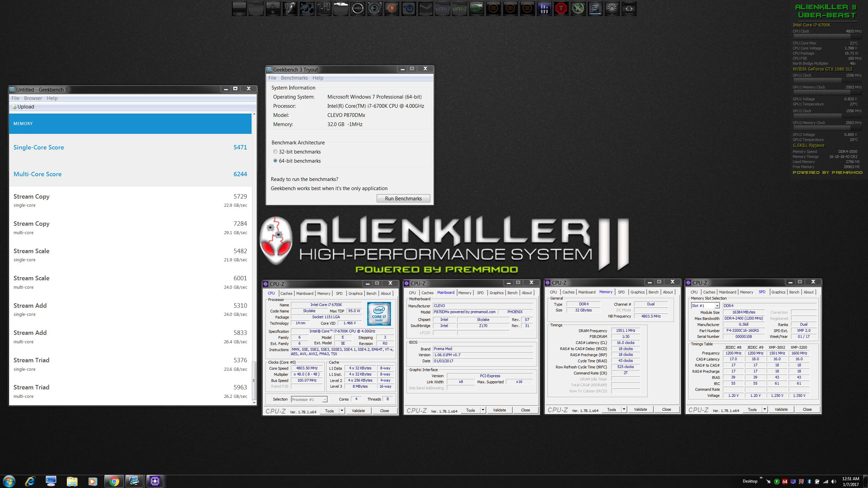Open the GPU-Z shortcut in the top dock

459,8
